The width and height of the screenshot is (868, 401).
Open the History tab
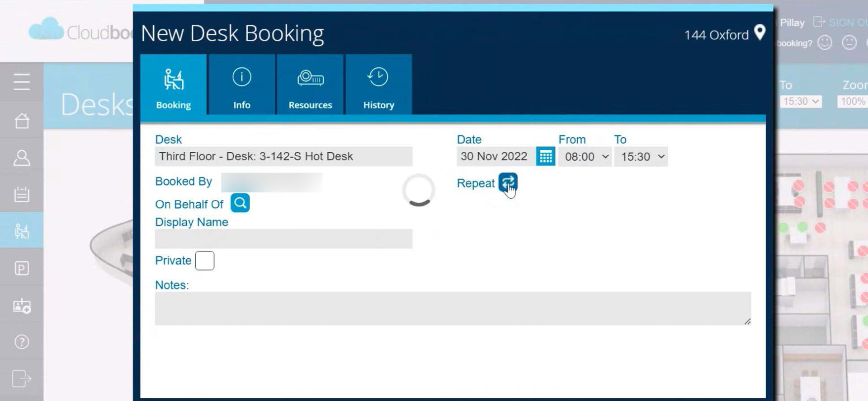pos(378,85)
